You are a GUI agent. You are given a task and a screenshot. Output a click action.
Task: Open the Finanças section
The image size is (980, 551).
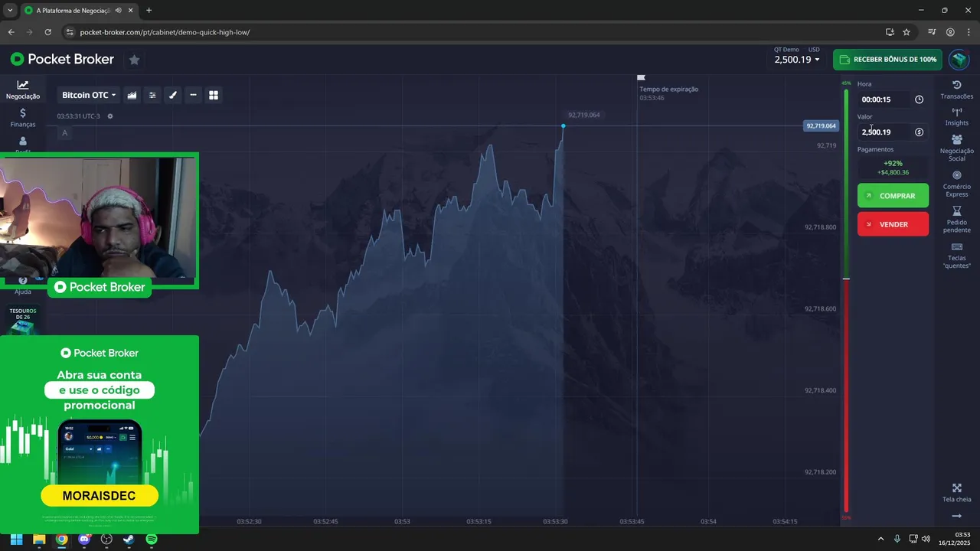pos(23,118)
